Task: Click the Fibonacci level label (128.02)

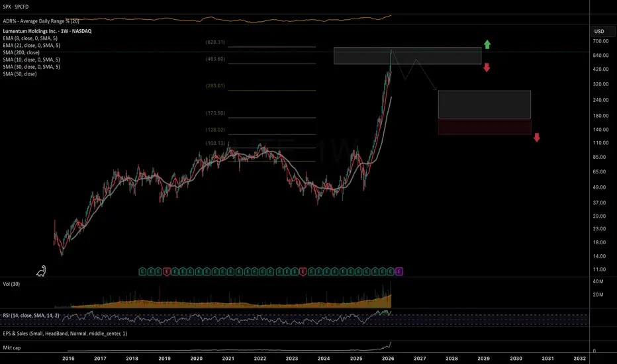Action: (215, 130)
